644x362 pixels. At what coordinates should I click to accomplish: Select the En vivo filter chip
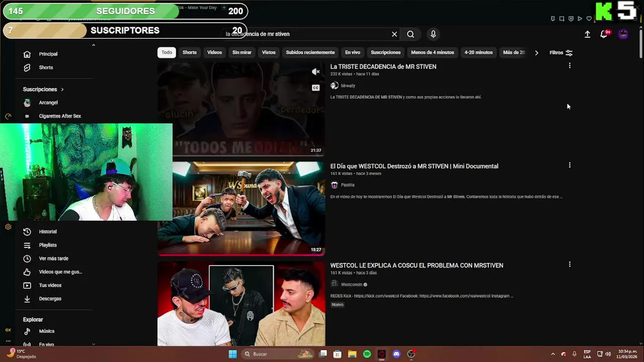(x=353, y=52)
